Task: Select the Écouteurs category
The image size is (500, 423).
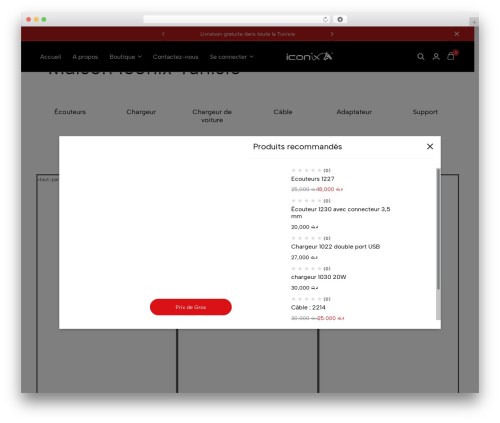Action: click(70, 112)
